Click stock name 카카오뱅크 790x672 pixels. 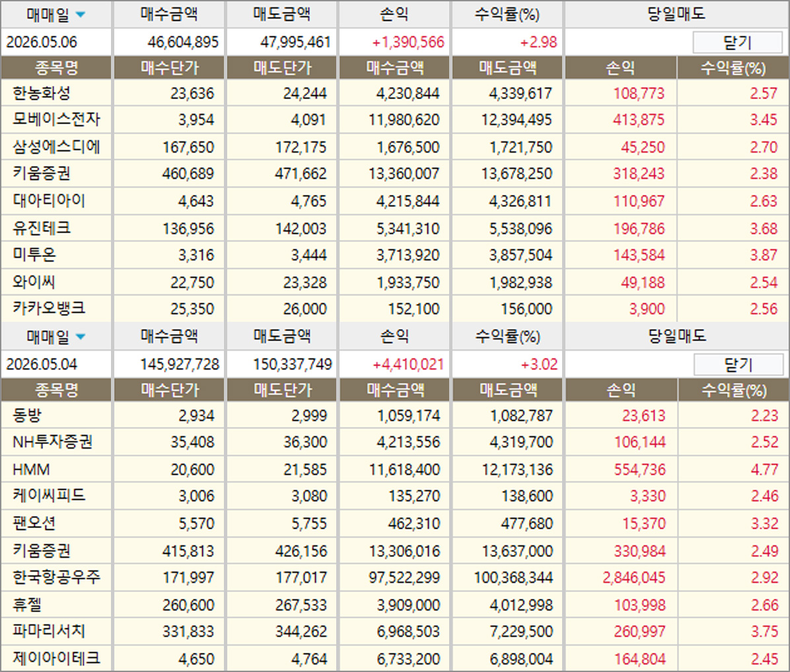(x=49, y=308)
